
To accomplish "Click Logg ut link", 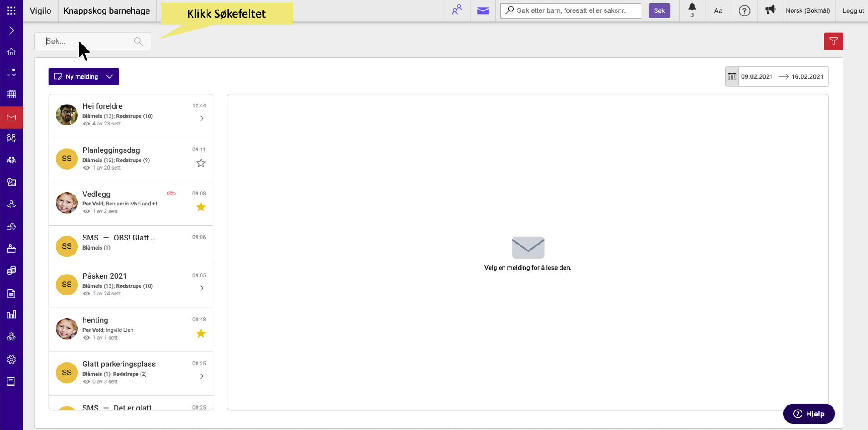I will (x=853, y=10).
